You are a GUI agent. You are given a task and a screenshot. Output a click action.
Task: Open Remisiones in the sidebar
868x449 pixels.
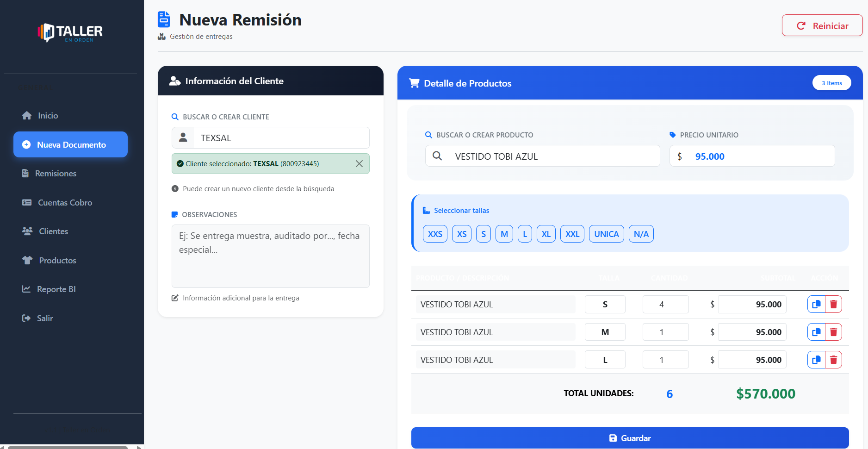click(x=56, y=174)
